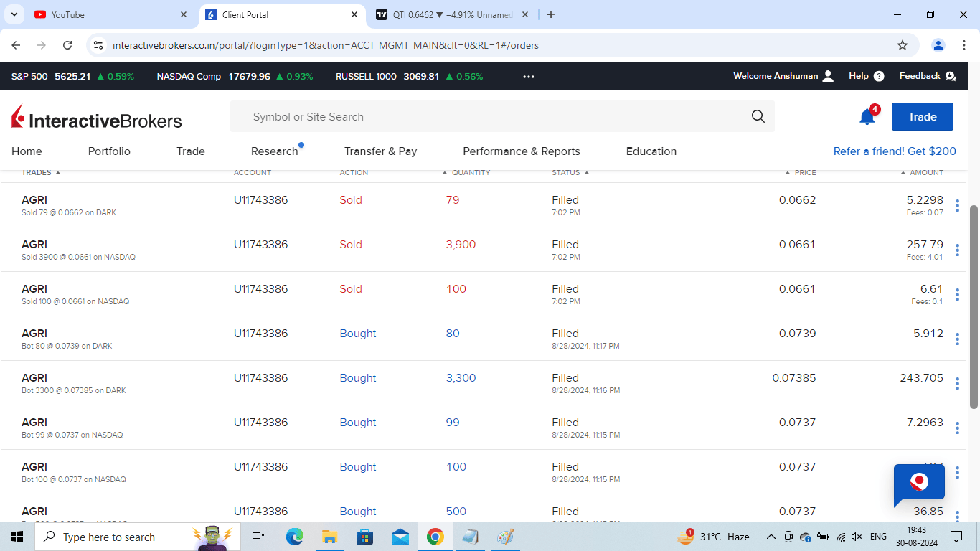The image size is (980, 551).
Task: Open the Performance & Reports menu
Action: point(522,151)
